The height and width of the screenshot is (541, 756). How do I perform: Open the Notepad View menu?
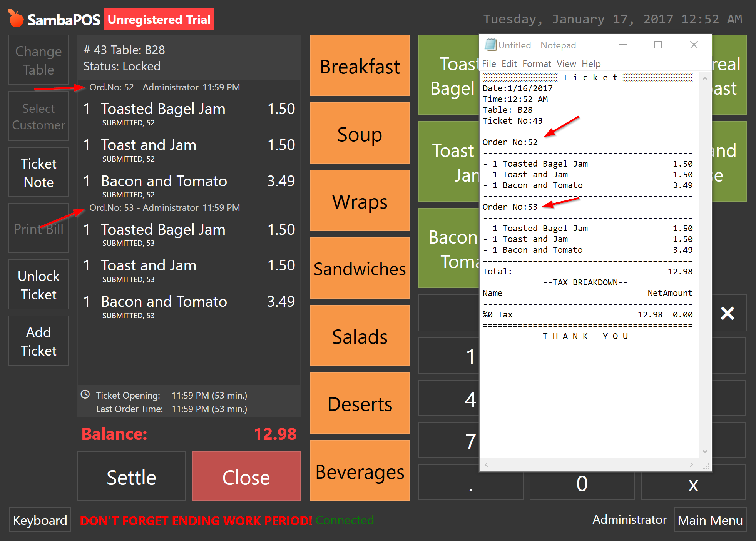pyautogui.click(x=566, y=64)
